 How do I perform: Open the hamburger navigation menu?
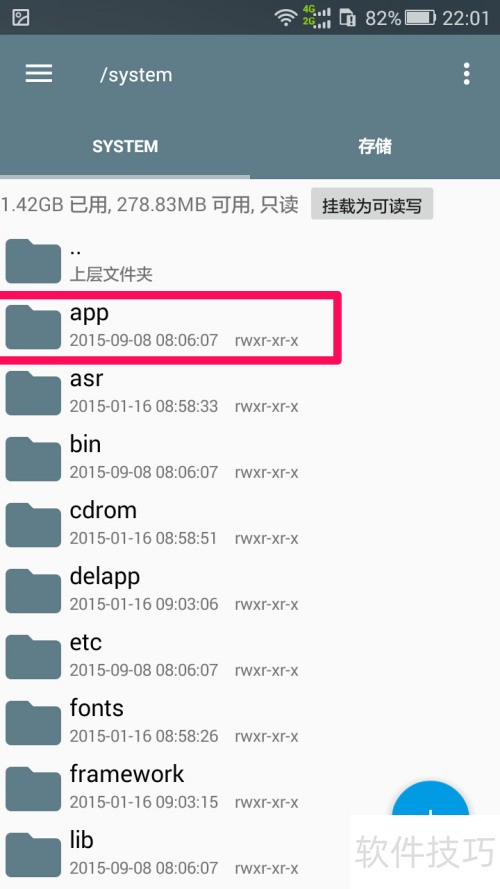click(x=39, y=74)
